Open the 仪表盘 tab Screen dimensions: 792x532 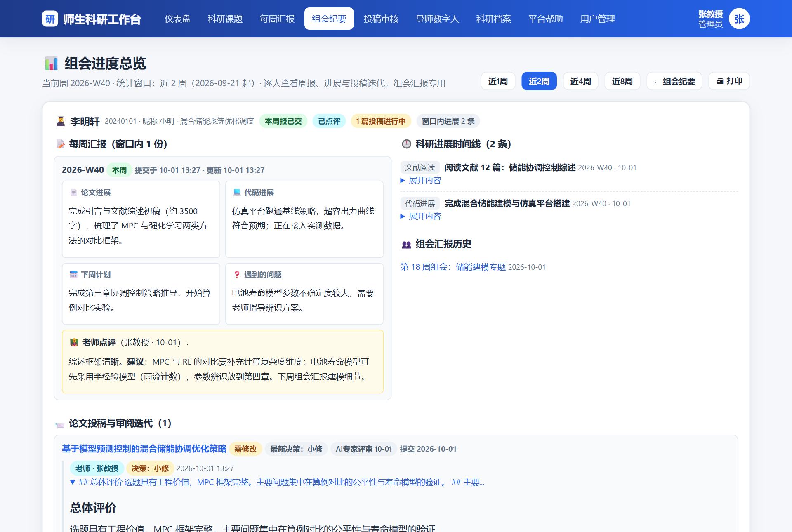click(x=177, y=19)
